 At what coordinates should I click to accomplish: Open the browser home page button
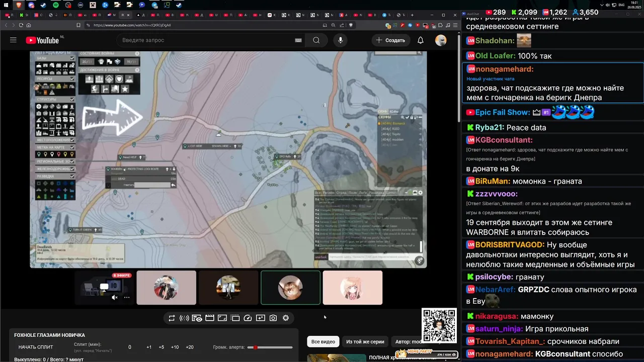[x=29, y=25]
